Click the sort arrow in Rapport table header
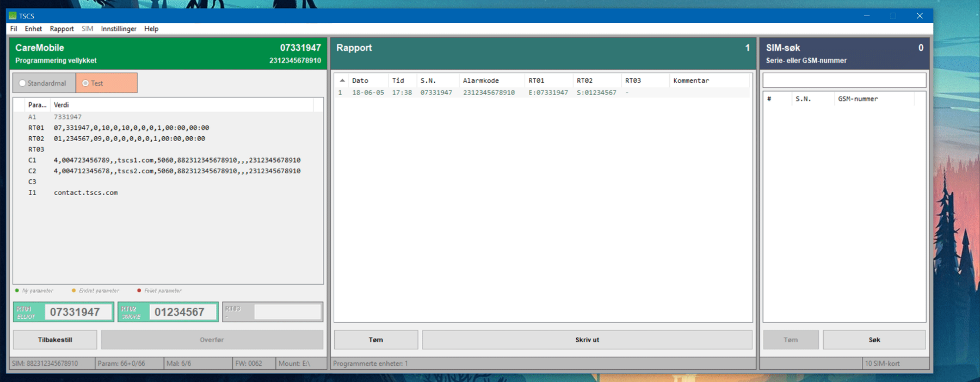 342,80
